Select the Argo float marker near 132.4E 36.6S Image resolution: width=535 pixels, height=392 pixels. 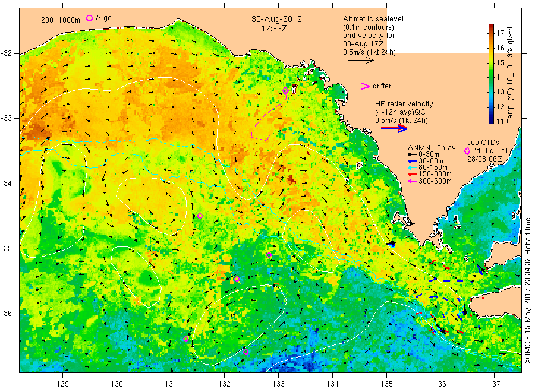point(246,352)
